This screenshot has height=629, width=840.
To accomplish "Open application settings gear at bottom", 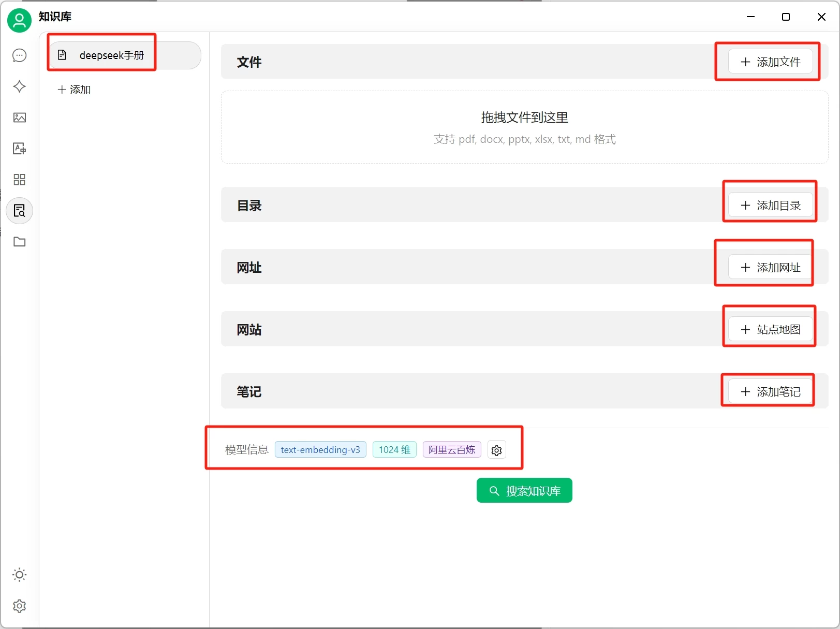I will pyautogui.click(x=19, y=606).
